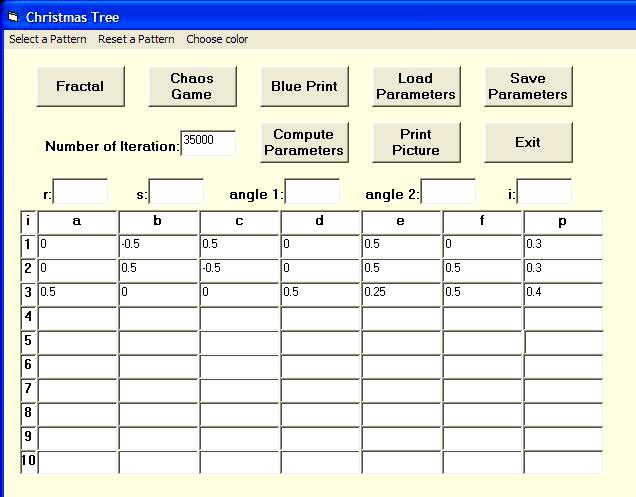This screenshot has height=497, width=636.
Task: Click the r input box
Action: click(x=80, y=191)
